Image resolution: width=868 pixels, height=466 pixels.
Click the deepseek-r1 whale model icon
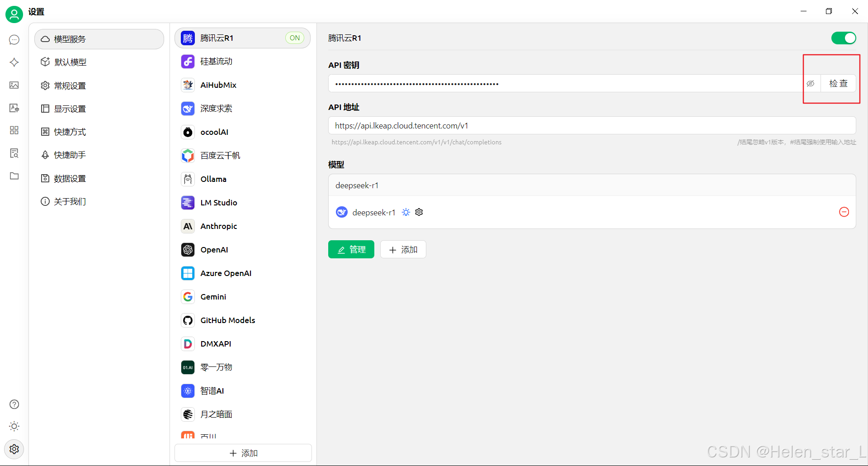point(342,212)
